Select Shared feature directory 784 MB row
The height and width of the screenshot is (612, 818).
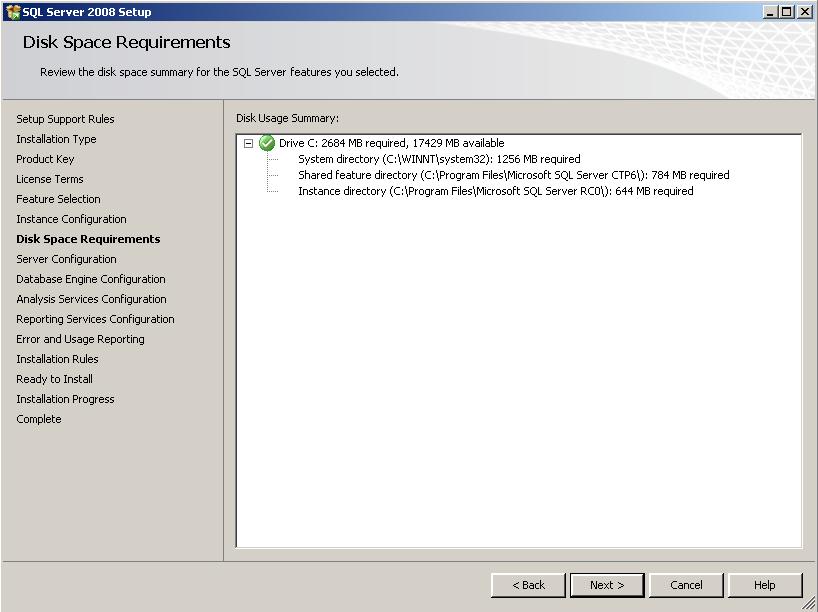(514, 175)
